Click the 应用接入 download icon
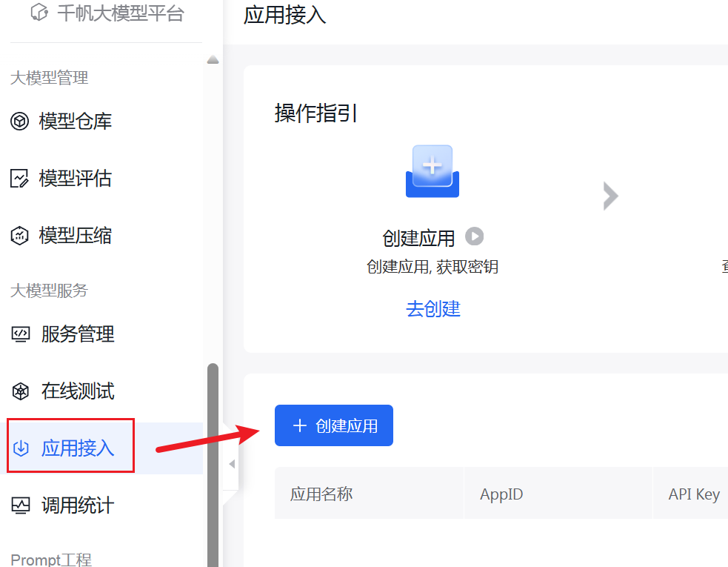Image resolution: width=728 pixels, height=567 pixels. click(x=21, y=448)
